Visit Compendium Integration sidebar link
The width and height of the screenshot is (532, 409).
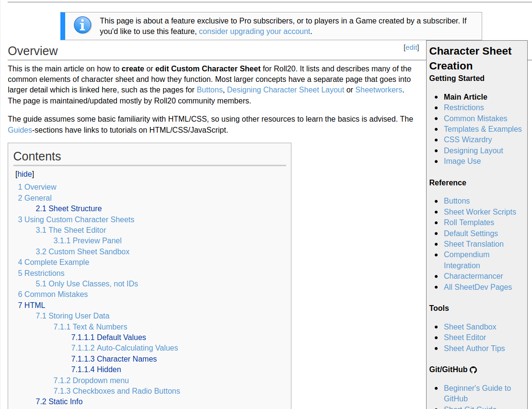point(466,260)
